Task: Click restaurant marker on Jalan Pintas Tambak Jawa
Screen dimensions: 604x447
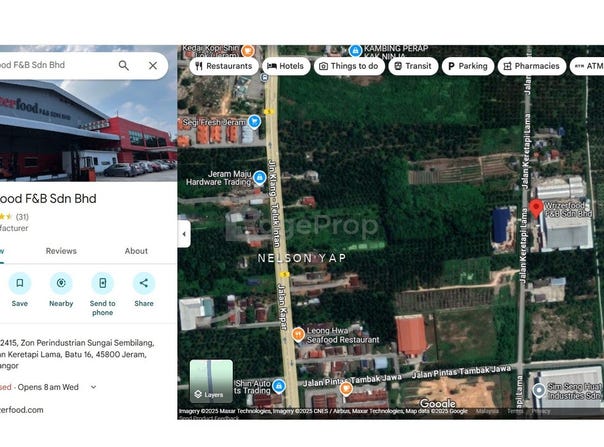Action: 346,388
